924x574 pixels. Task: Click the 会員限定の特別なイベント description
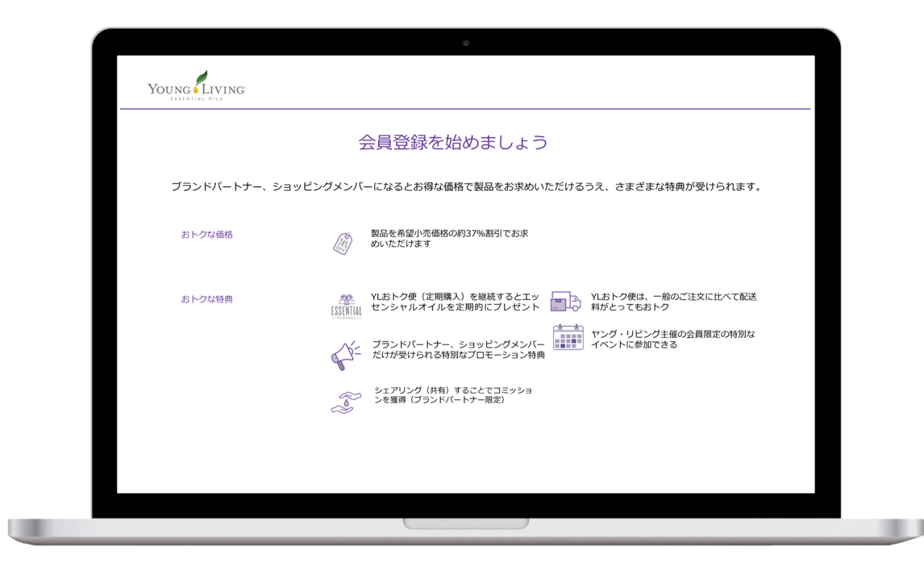pyautogui.click(x=673, y=340)
